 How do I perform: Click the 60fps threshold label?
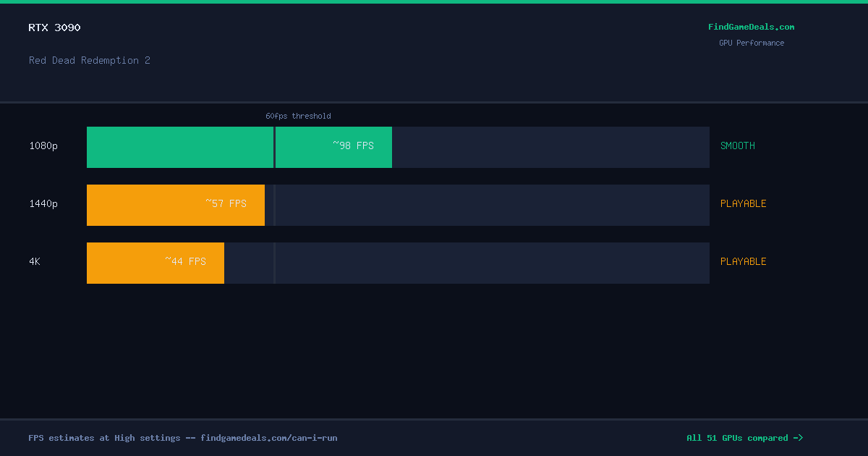(298, 116)
